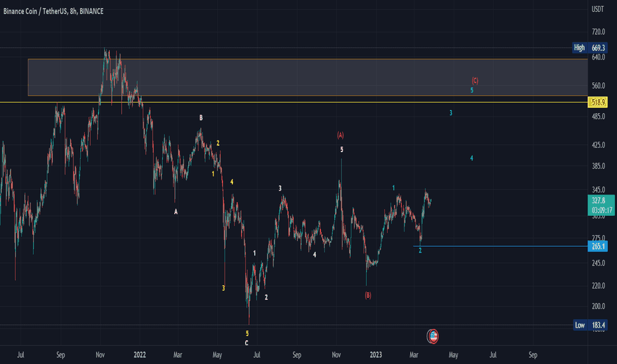Click the High 669.3 price label
Screen dimensions: 617x364
click(x=590, y=48)
